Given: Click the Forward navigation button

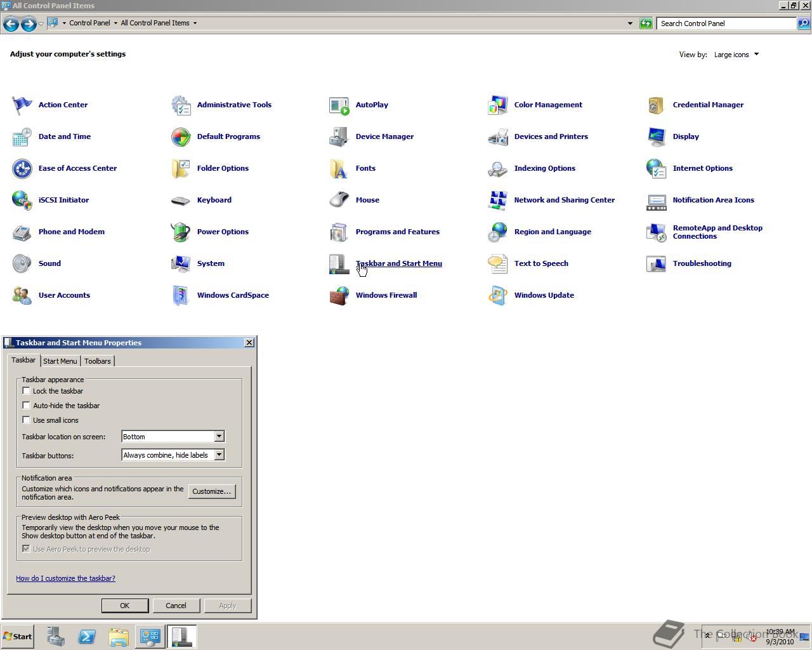Looking at the screenshot, I should click(x=28, y=24).
